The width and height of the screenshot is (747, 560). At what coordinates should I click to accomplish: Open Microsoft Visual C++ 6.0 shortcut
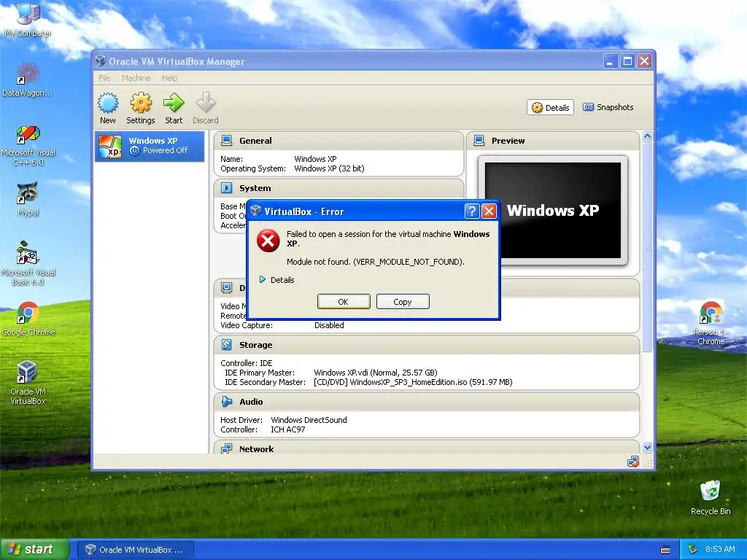[28, 146]
